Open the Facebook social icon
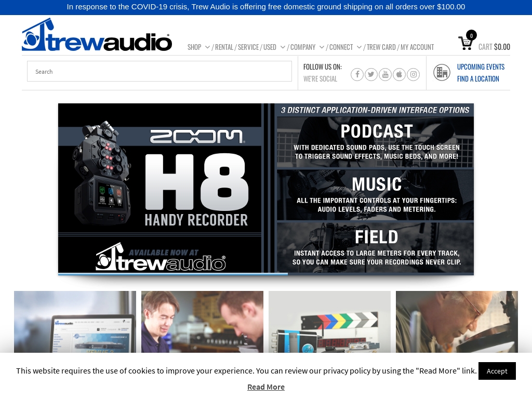This screenshot has height=399, width=532. point(357,74)
